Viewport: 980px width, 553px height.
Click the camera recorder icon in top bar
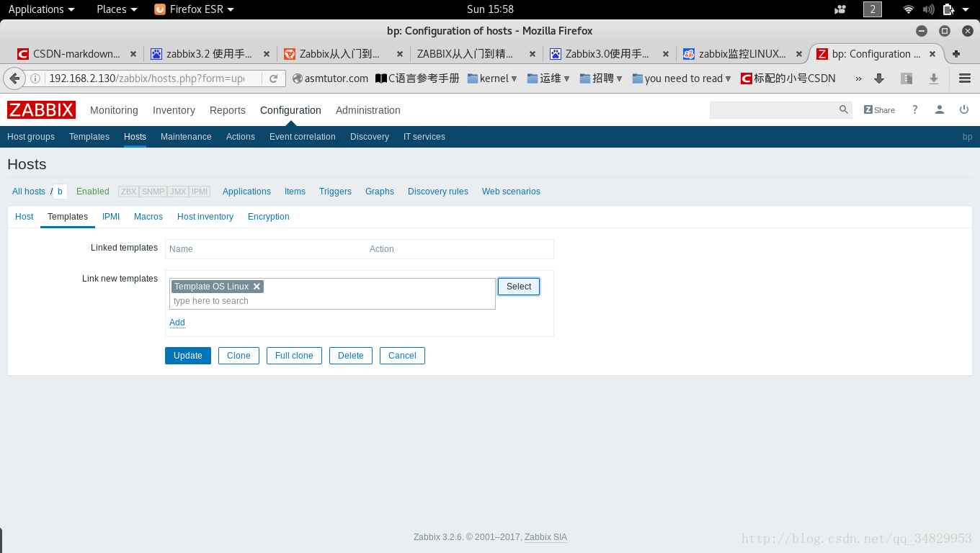pyautogui.click(x=840, y=9)
